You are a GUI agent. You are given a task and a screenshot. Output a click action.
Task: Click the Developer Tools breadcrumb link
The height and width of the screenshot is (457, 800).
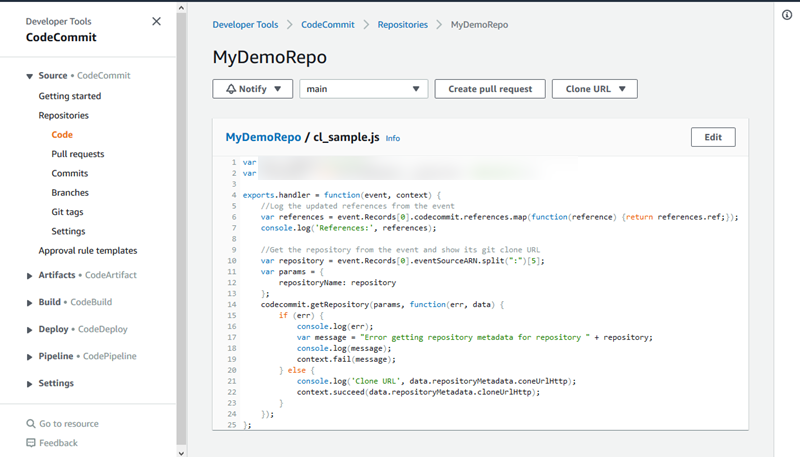pos(245,24)
